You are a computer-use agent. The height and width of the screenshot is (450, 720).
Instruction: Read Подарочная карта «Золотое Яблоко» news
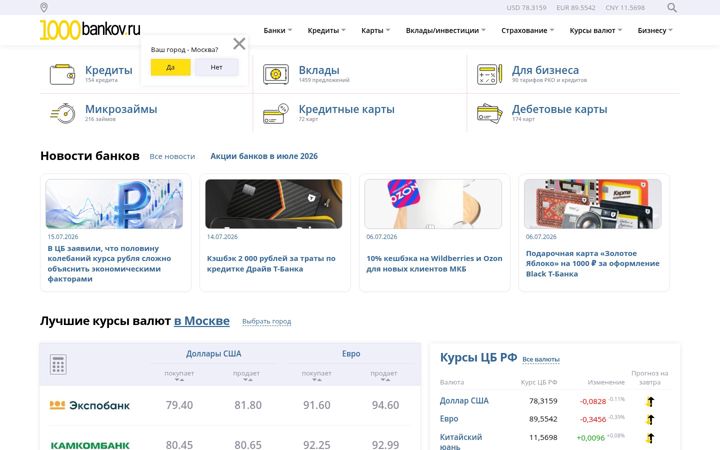coord(593,264)
